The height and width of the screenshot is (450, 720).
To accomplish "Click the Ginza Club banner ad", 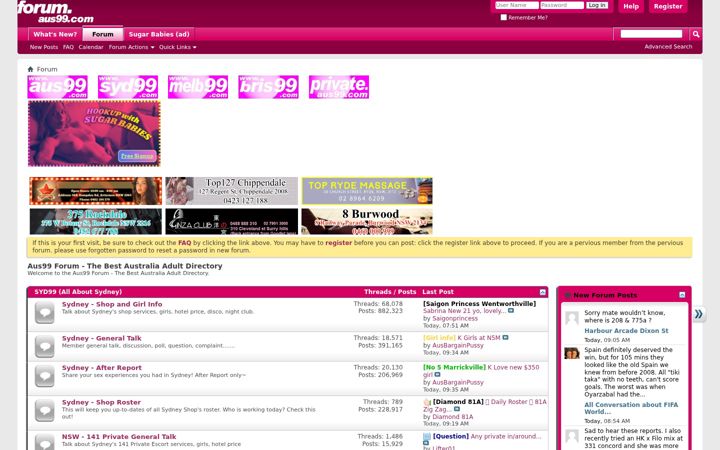I will pyautogui.click(x=231, y=221).
